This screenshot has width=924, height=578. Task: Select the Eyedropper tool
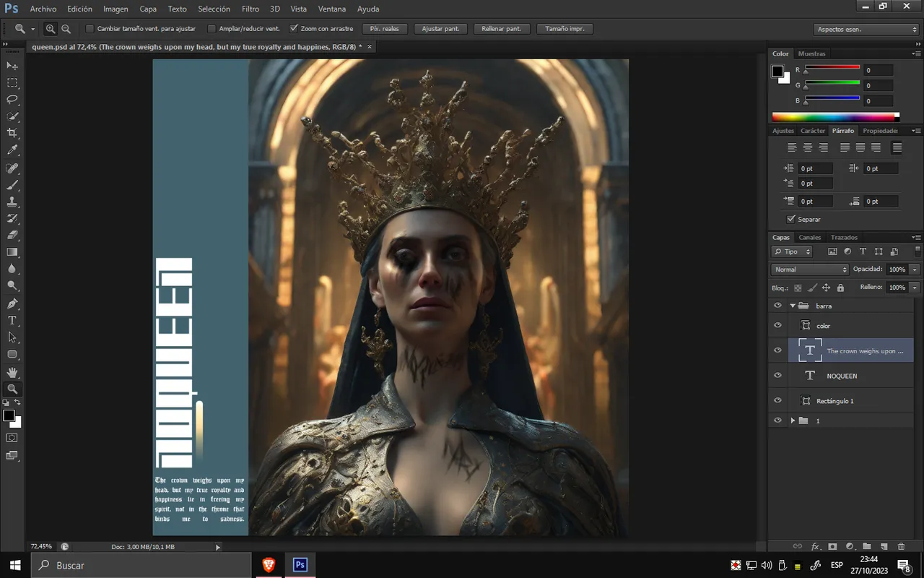[x=12, y=150]
